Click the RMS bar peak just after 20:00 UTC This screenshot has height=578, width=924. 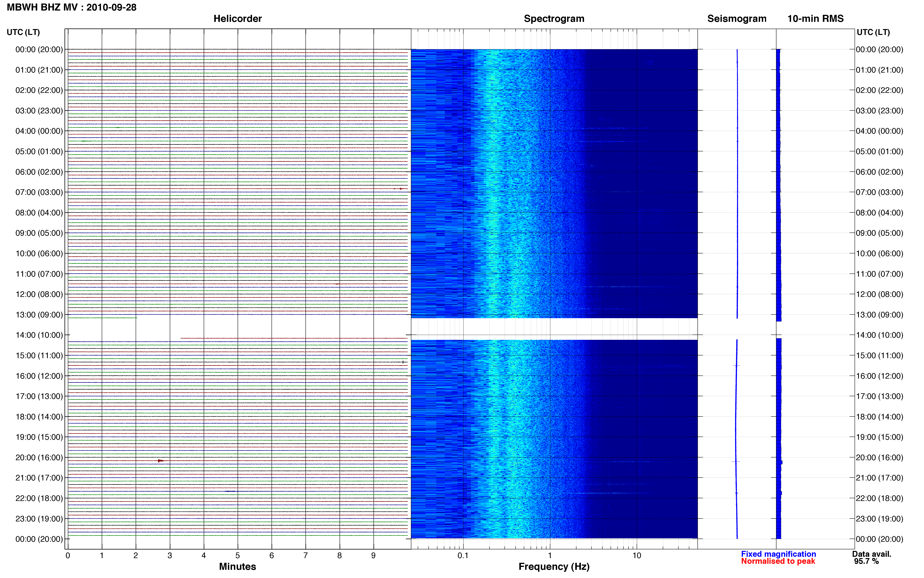780,463
